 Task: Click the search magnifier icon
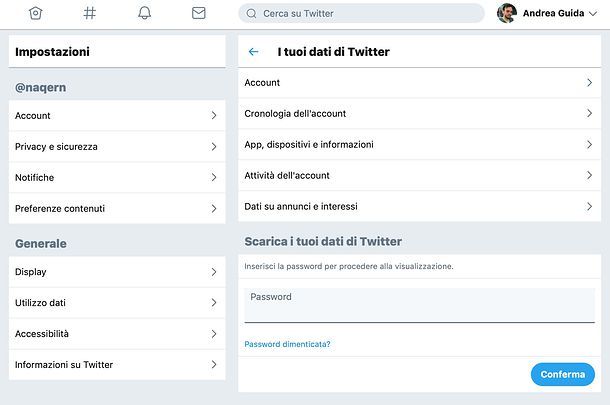coord(251,14)
